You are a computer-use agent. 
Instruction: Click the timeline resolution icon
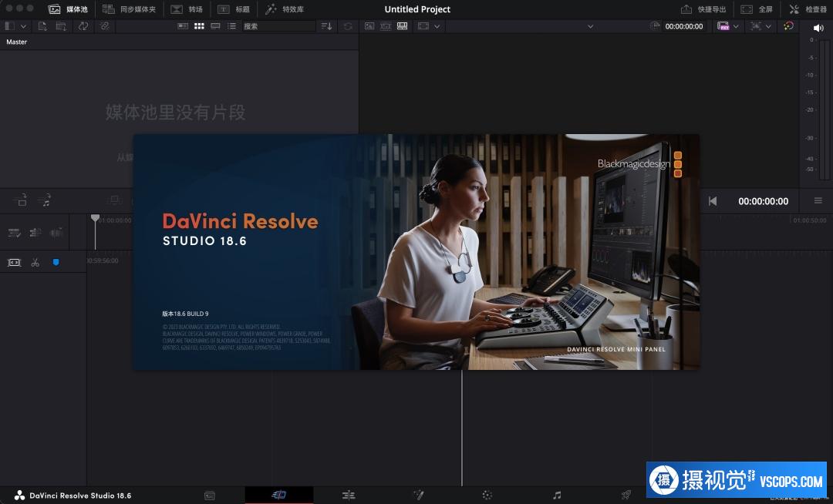click(x=755, y=26)
